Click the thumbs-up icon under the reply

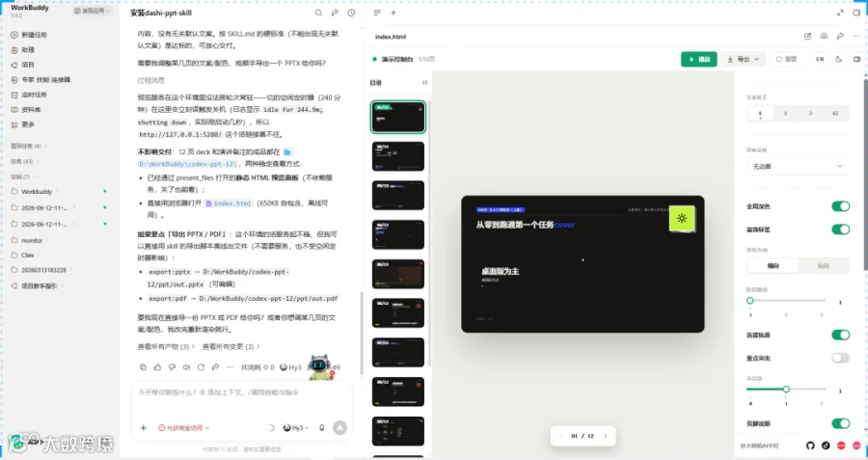[x=158, y=367]
